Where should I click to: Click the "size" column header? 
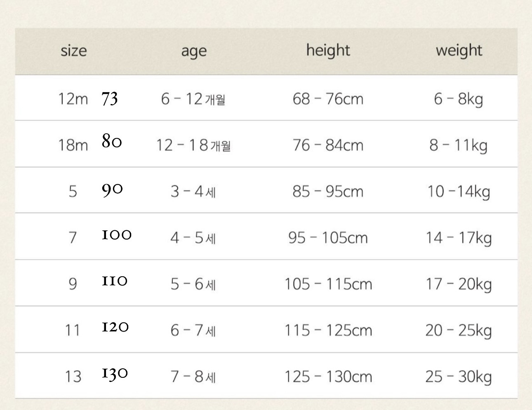tap(73, 51)
